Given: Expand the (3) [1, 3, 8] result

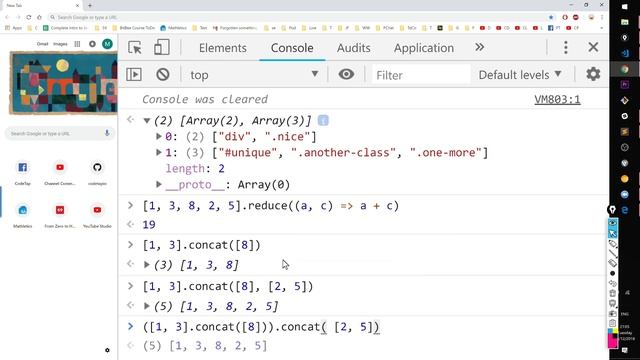Looking at the screenshot, I should (147, 265).
